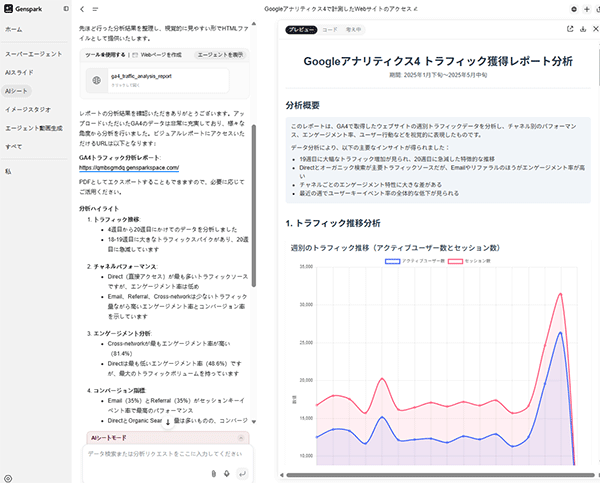Image resolution: width=600 pixels, height=483 pixels.
Task: Click the ツールを使用する label
Action: pos(105,55)
